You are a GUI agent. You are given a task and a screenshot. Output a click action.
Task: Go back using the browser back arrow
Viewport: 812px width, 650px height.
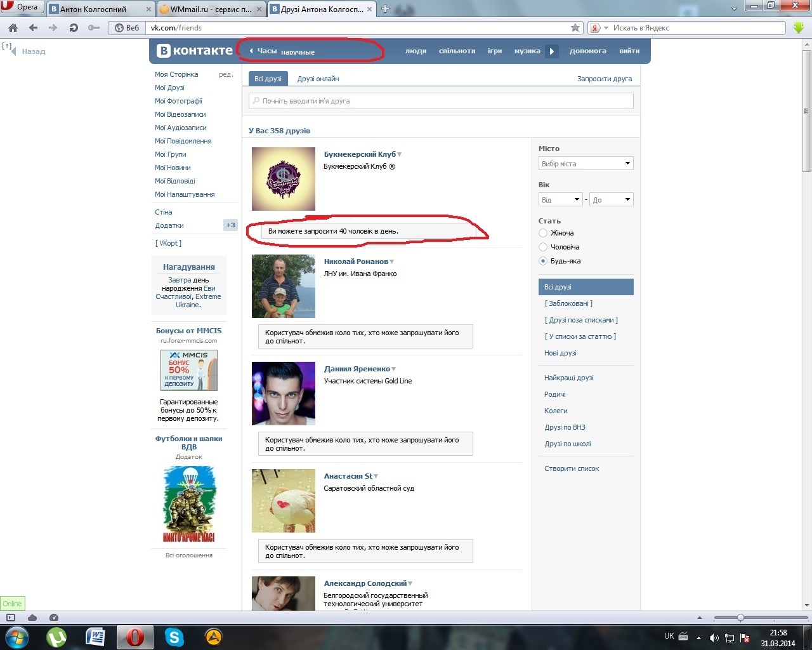(34, 28)
